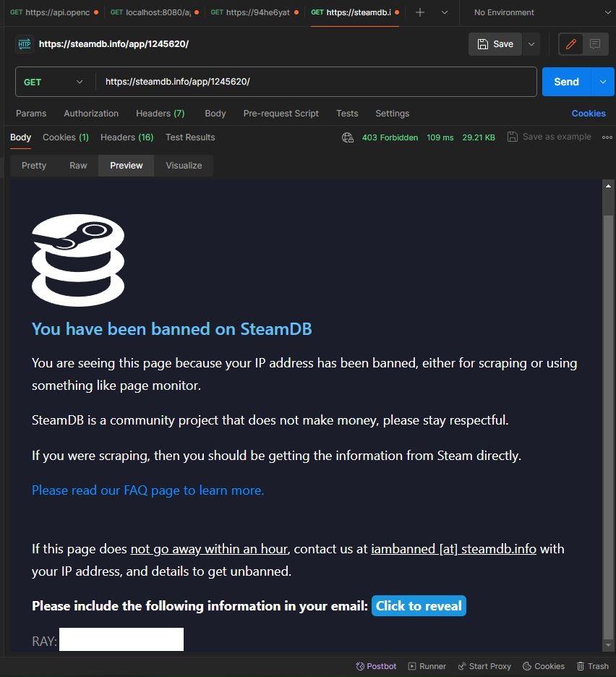Screen dimensions: 616x677
Task: Open Postbot in status bar
Action: pos(376,666)
